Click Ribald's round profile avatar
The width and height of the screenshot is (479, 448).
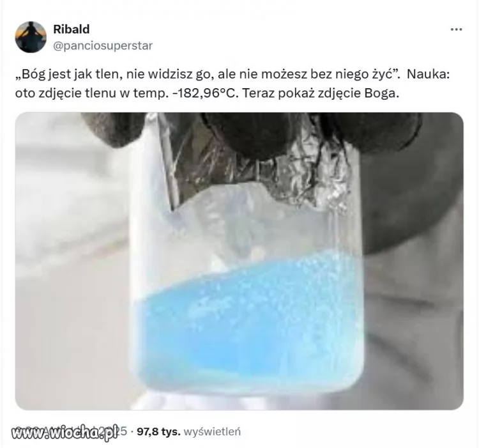(x=31, y=37)
